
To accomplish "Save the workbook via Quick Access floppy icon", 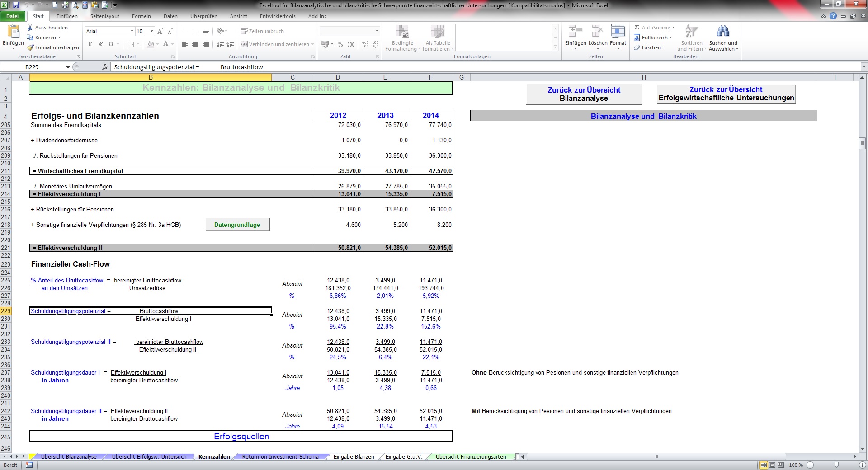I will (16, 5).
